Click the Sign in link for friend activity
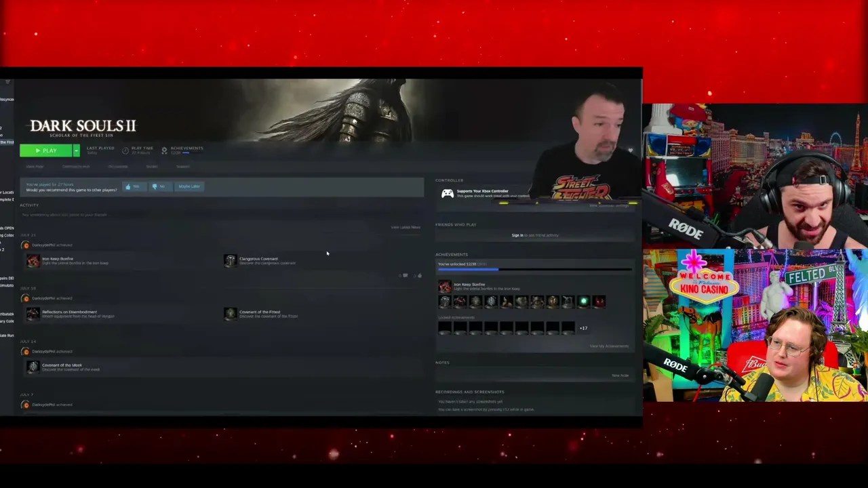868x488 pixels. (x=517, y=235)
